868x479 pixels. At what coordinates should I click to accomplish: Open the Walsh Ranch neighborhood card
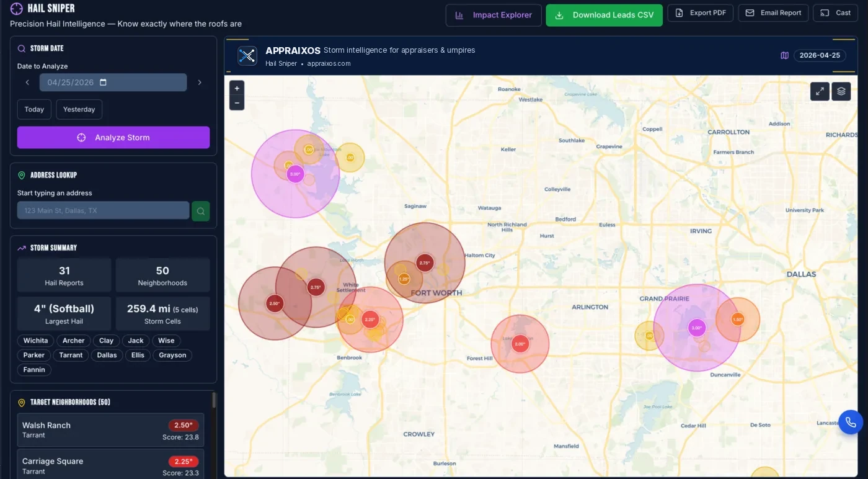(x=110, y=430)
